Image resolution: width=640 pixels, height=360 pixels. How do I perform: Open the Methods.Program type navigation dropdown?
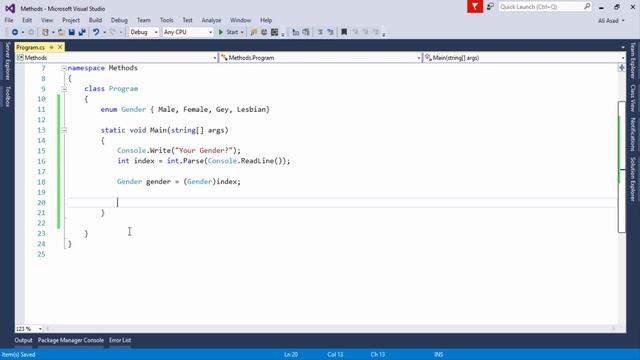coord(320,58)
